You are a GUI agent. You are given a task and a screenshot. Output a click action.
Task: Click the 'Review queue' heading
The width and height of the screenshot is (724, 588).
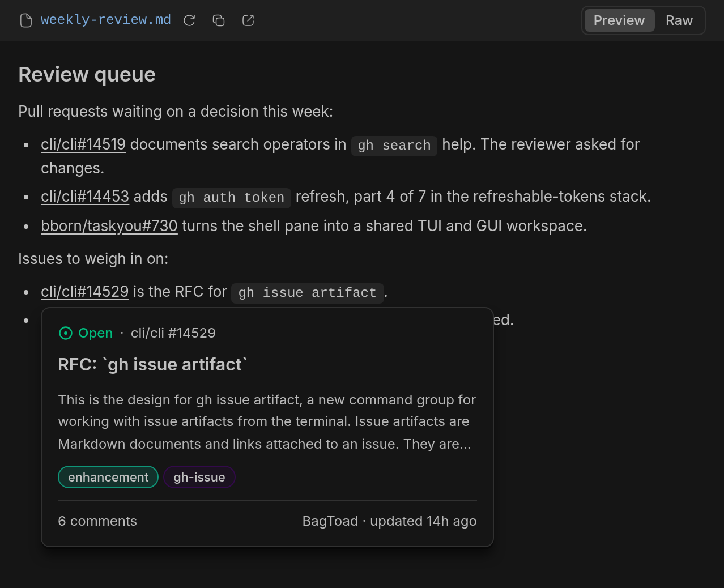click(x=87, y=75)
